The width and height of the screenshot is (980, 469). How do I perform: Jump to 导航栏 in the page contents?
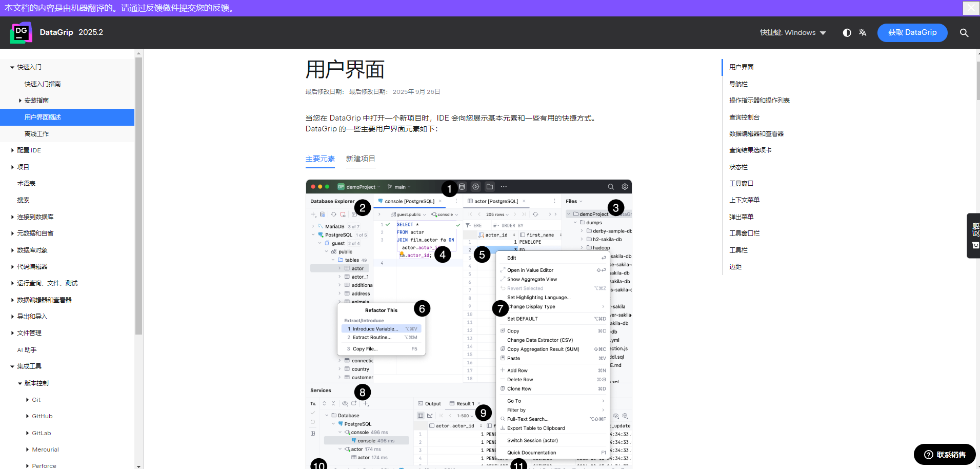click(x=738, y=84)
